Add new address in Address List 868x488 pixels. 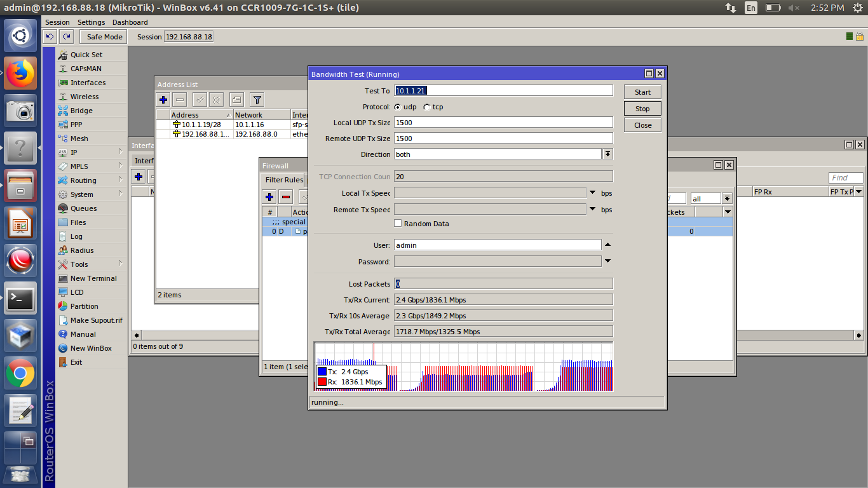tap(163, 100)
